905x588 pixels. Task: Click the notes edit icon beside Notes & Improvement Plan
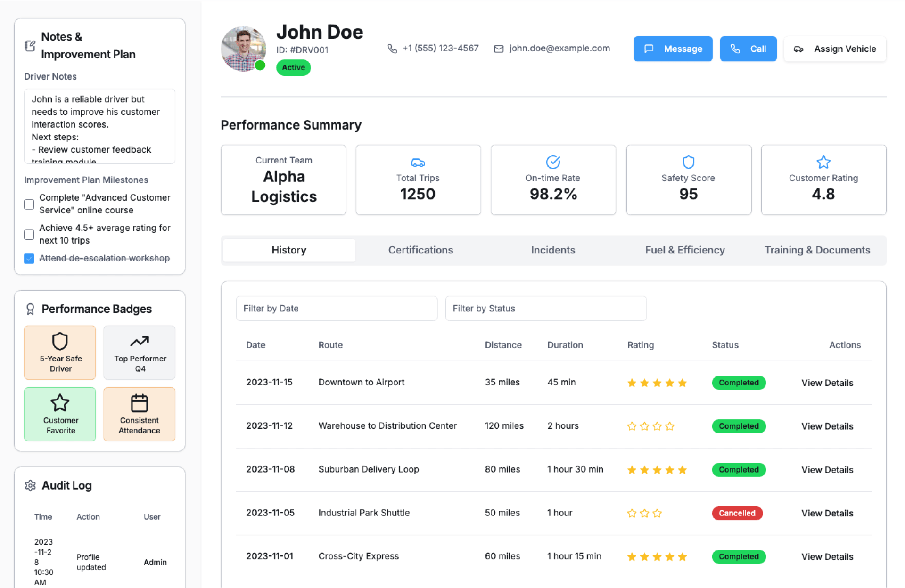30,46
